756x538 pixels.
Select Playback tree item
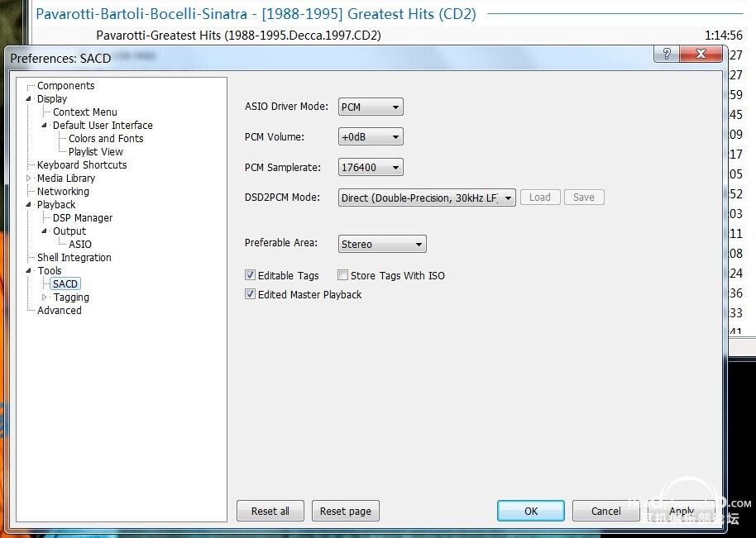point(56,205)
